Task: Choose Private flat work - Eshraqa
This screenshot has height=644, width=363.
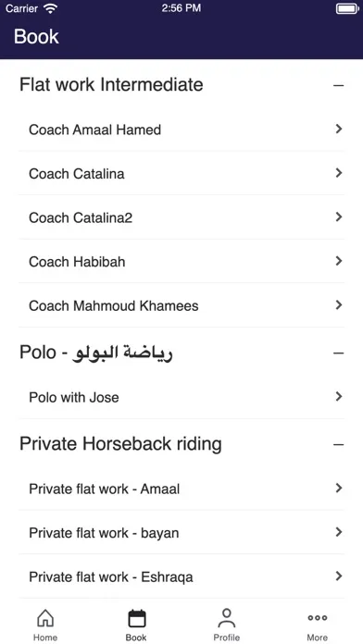Action: [x=181, y=576]
